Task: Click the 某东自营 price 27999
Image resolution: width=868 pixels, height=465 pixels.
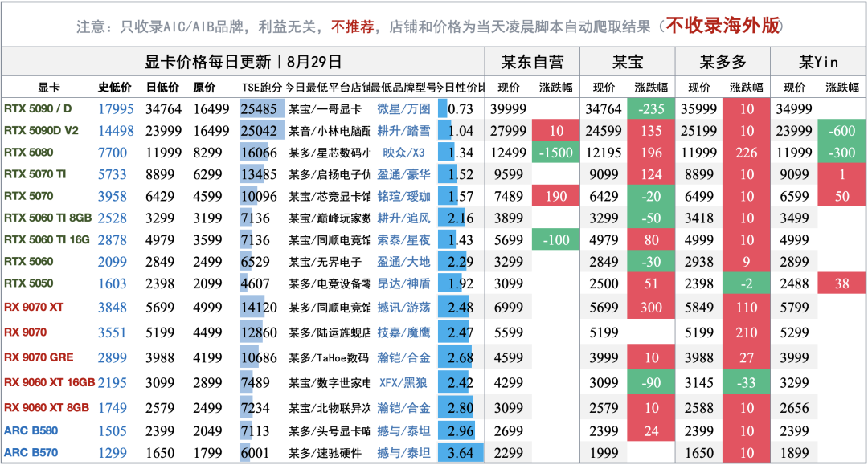Action: 508,130
